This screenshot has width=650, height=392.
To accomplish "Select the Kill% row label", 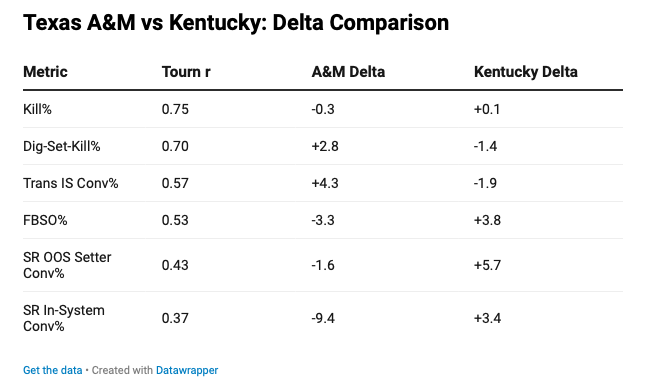I will [37, 109].
